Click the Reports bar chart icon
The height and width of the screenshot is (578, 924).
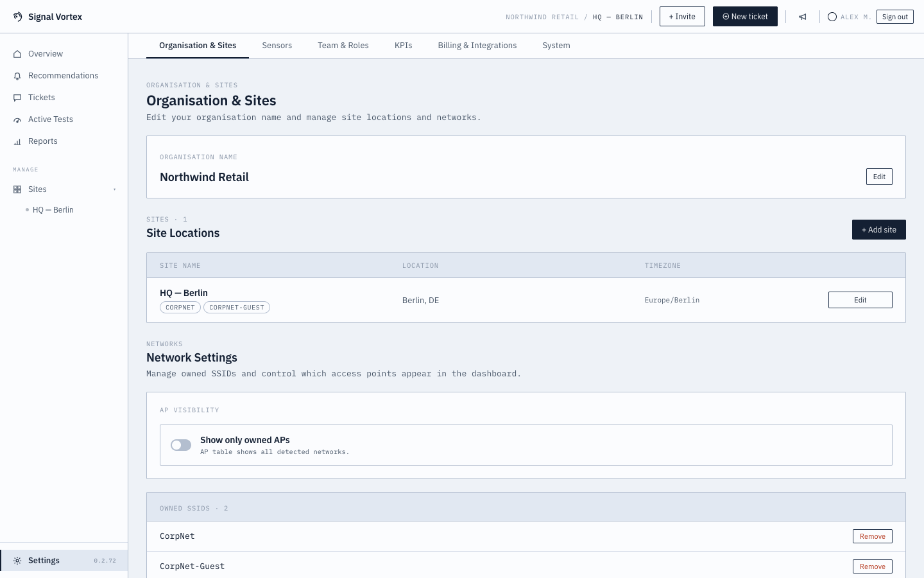17,141
